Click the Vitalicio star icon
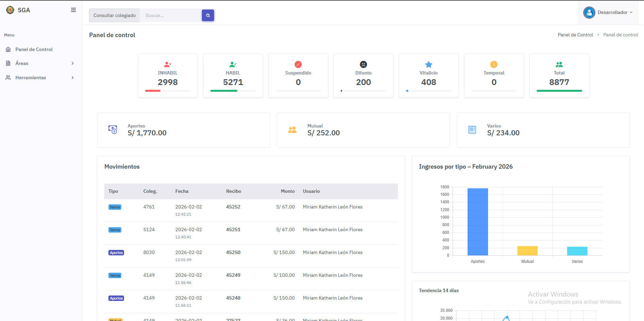The width and height of the screenshot is (644, 321). point(429,64)
